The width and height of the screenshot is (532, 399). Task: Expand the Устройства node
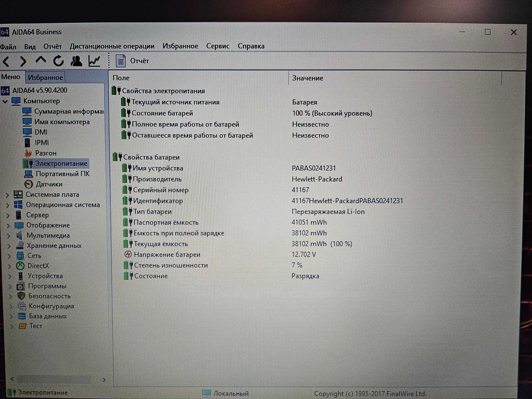click(10, 276)
